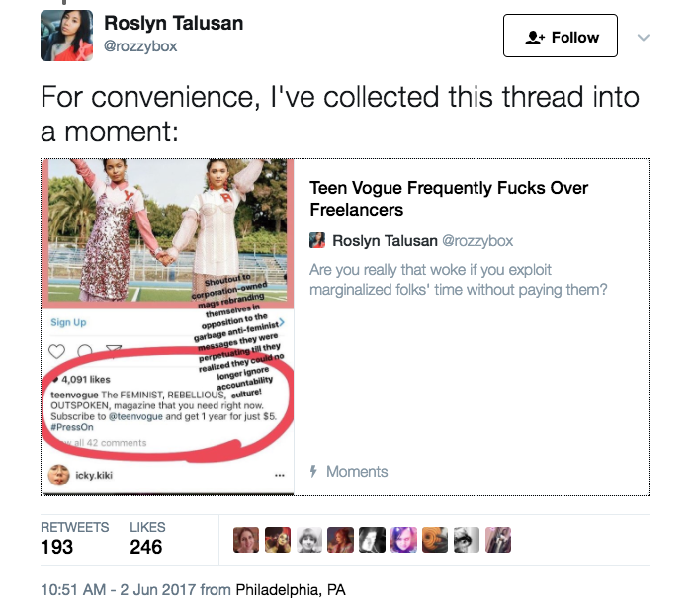This screenshot has width=693, height=616.
Task: Click third grayscale liker avatar
Action: 309,540
